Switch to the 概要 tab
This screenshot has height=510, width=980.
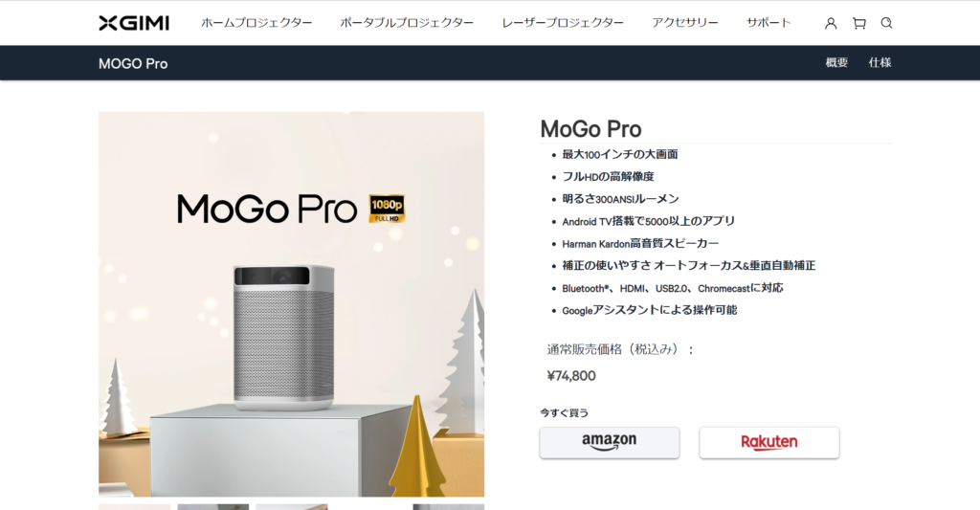point(836,62)
